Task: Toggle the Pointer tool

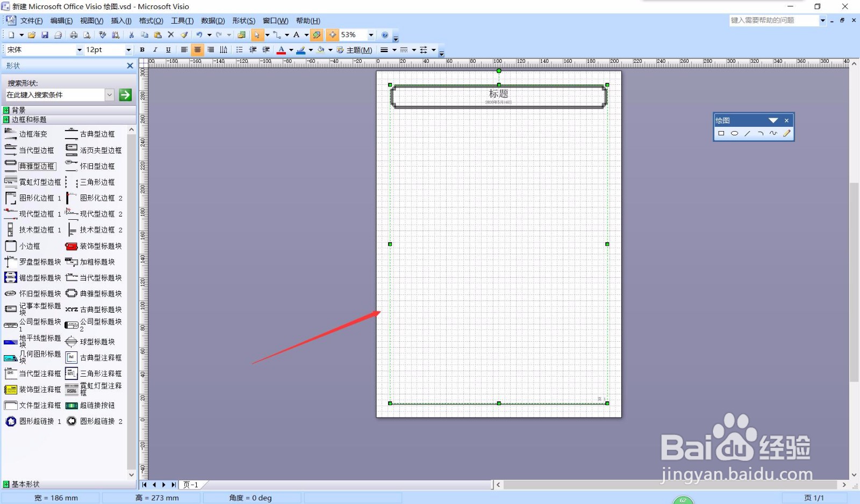Action: point(257,35)
